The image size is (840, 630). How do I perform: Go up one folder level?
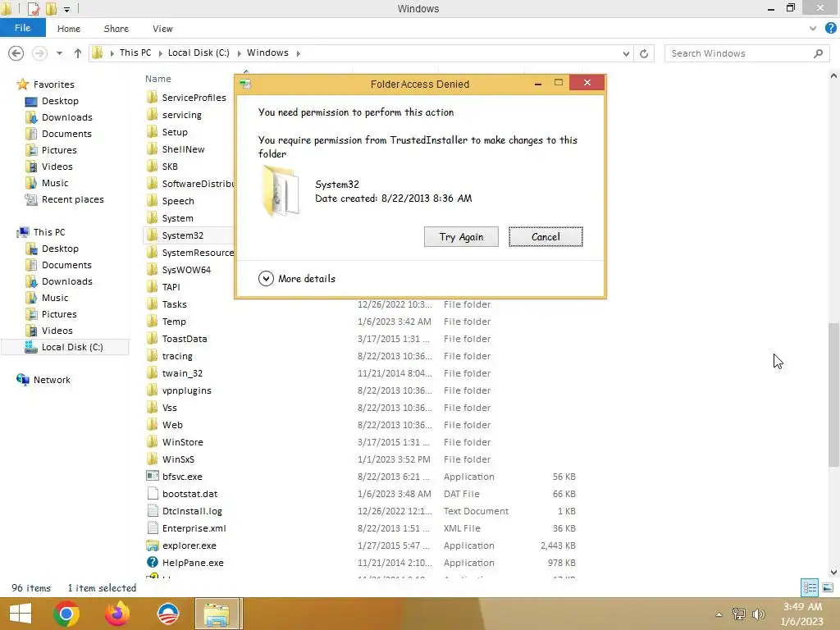pyautogui.click(x=78, y=53)
